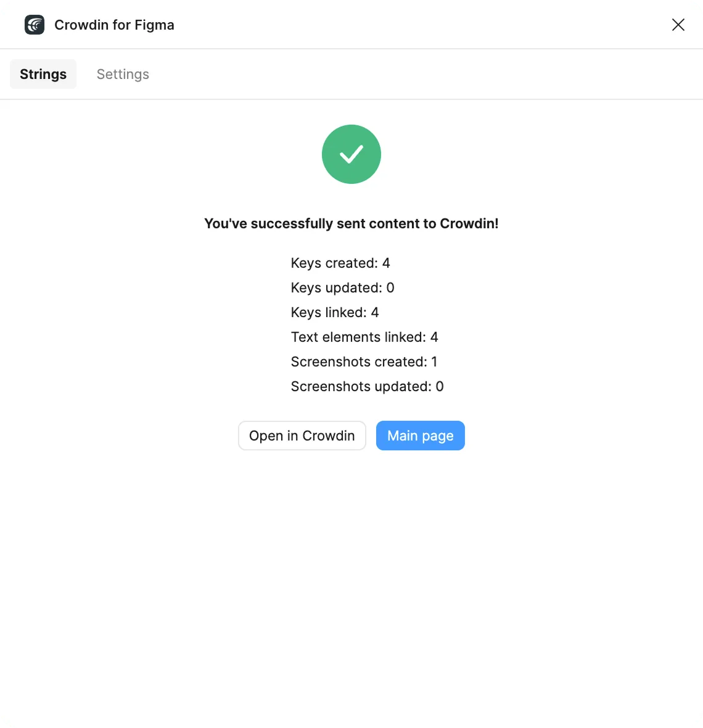703x728 pixels.
Task: Select the Keys linked: 4 entry
Action: tap(335, 312)
